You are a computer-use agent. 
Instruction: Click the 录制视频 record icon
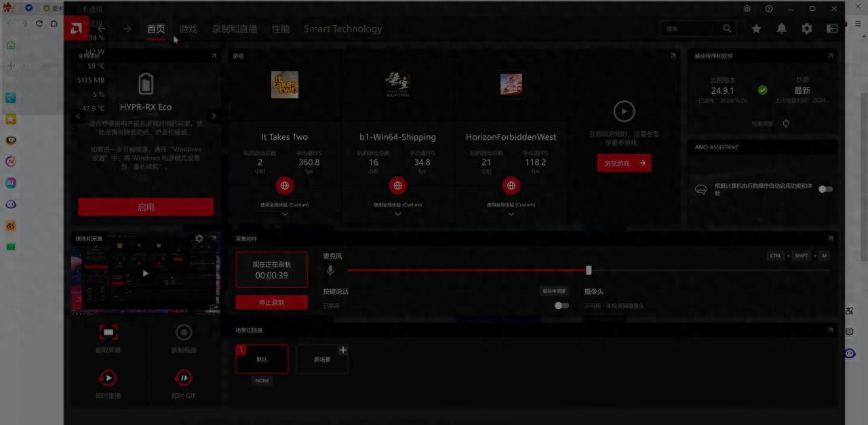tap(184, 332)
